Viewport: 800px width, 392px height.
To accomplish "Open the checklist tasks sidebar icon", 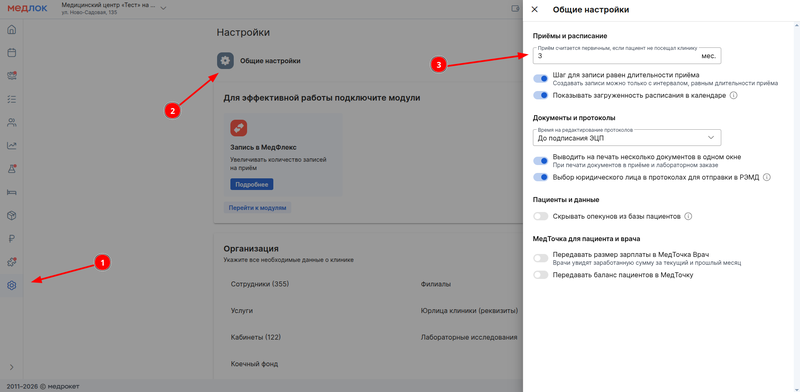I will pos(11,99).
